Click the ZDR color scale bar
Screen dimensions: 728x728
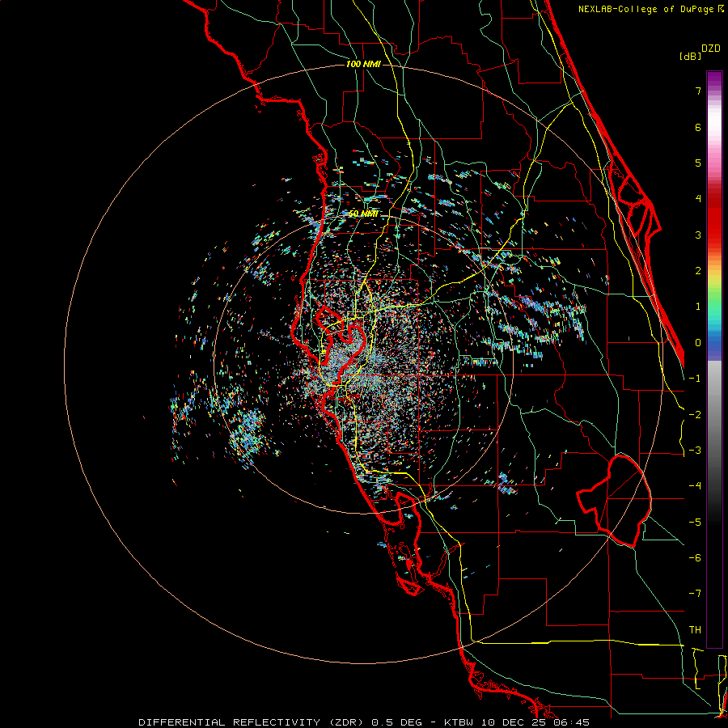coord(714,359)
